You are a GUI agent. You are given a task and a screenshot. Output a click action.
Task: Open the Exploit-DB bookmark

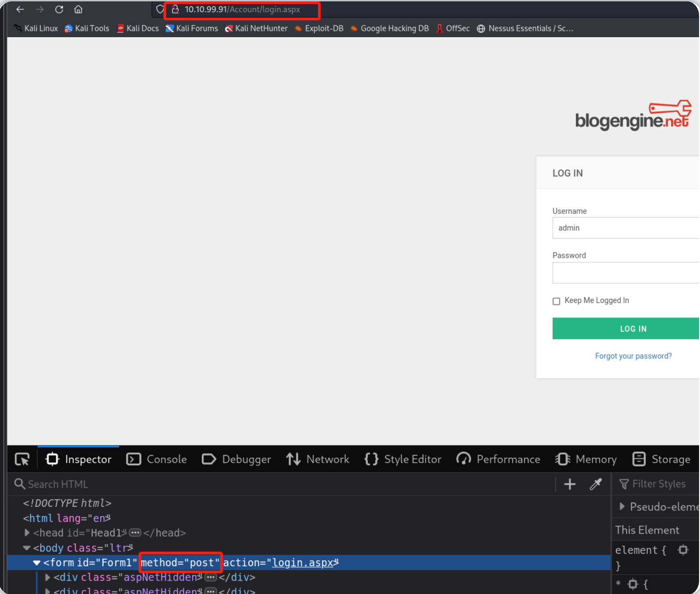tap(319, 29)
